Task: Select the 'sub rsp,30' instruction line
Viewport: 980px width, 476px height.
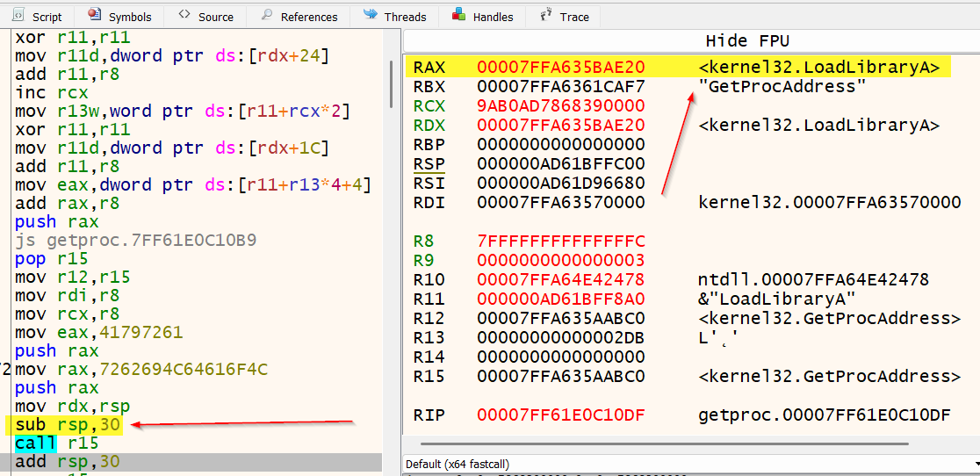Action: coord(68,425)
